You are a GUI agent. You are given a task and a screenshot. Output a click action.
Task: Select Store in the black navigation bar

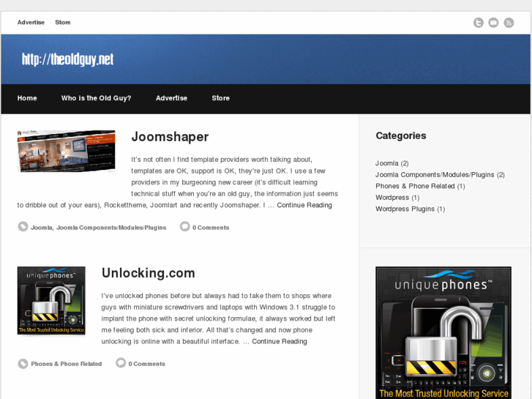point(220,98)
